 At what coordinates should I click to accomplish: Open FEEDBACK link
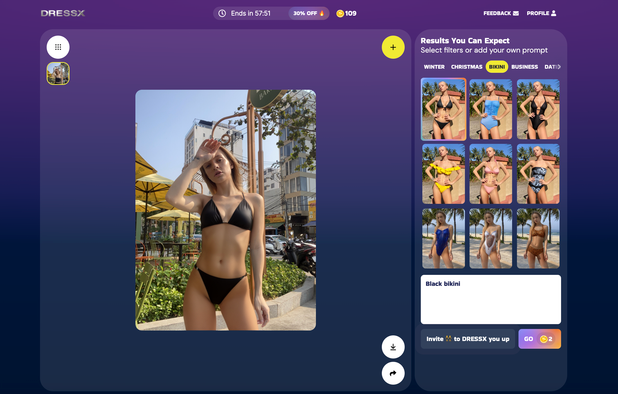click(x=501, y=13)
